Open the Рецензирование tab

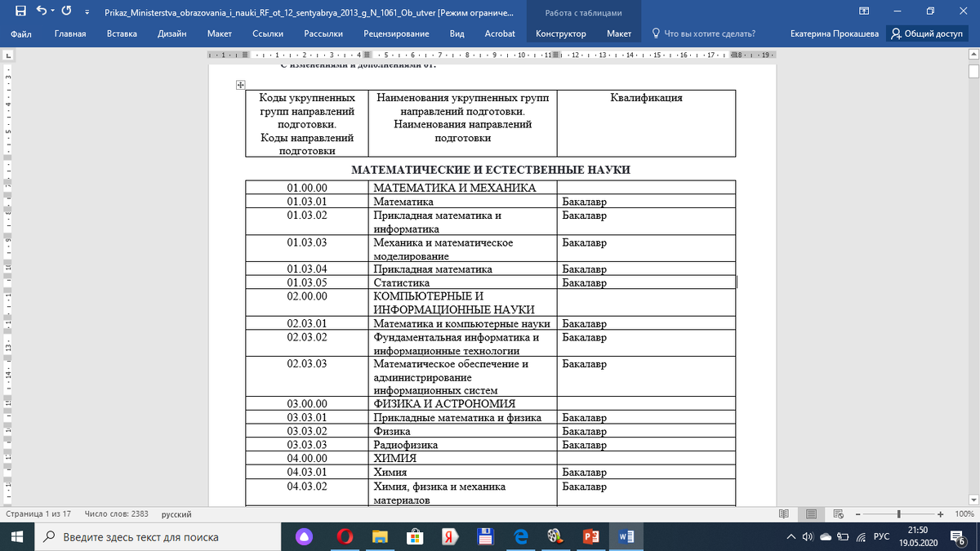[396, 33]
